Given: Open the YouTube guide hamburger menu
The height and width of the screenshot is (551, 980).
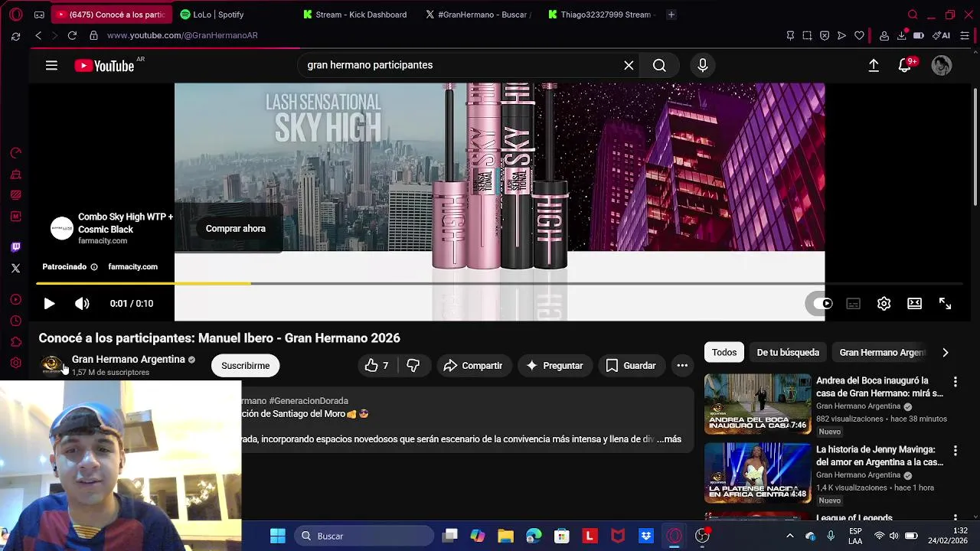Looking at the screenshot, I should pos(51,66).
